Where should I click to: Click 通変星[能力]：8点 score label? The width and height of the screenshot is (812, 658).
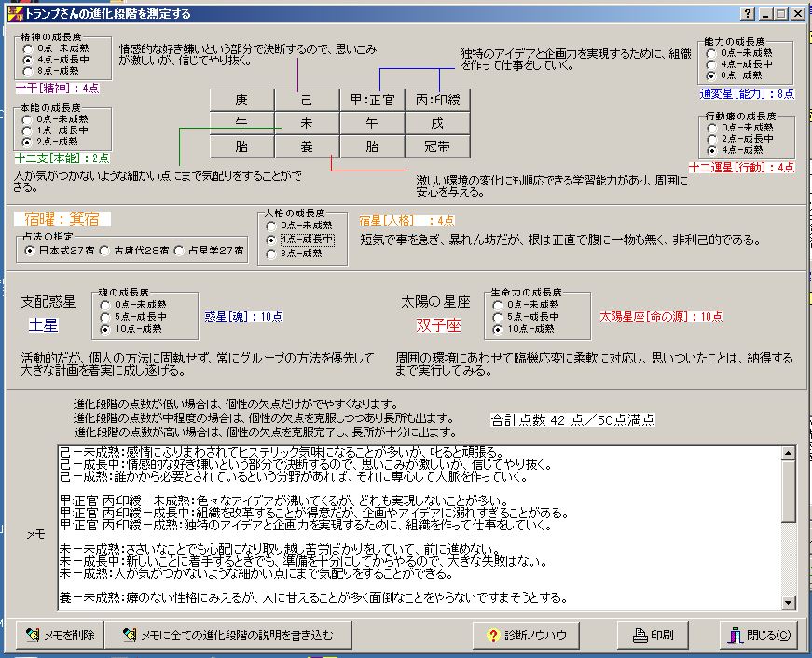(747, 94)
